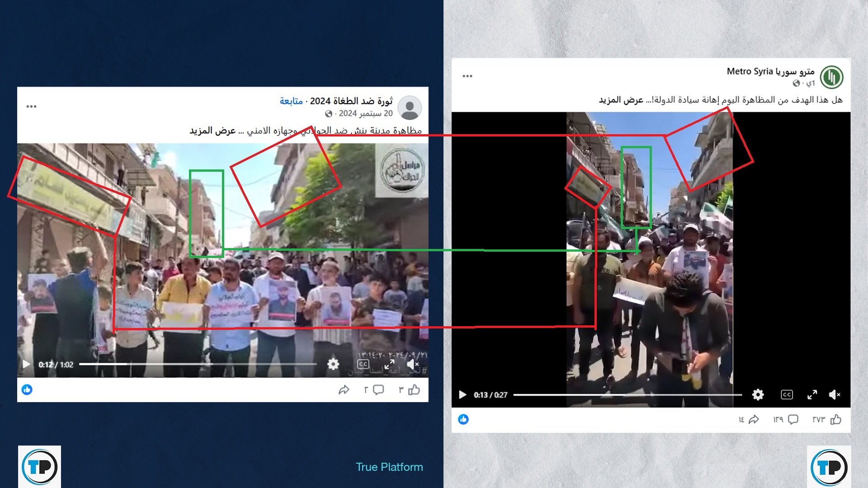Expand left post text with عرض المزيد

pos(212,131)
